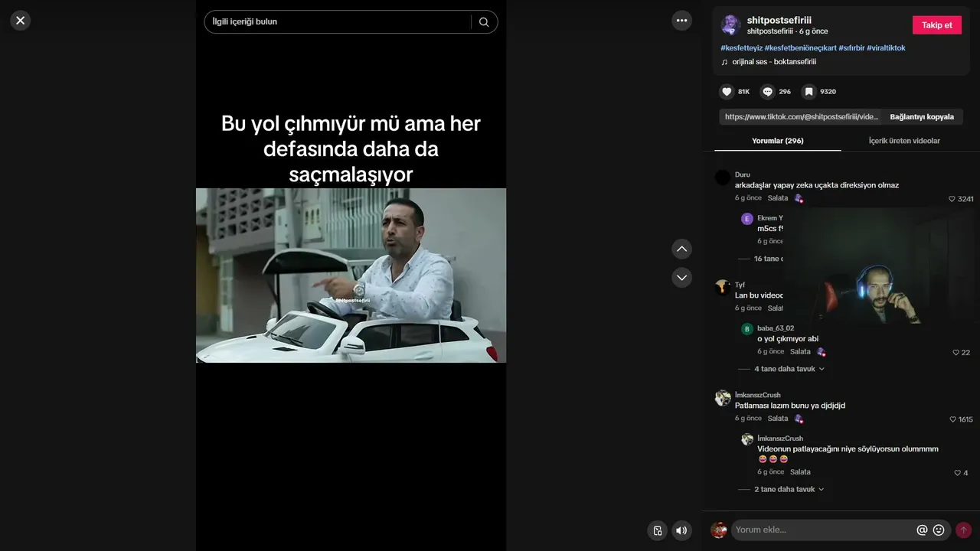Viewport: 980px width, 551px height.
Task: Open the three-dot more options menu
Action: click(x=681, y=21)
